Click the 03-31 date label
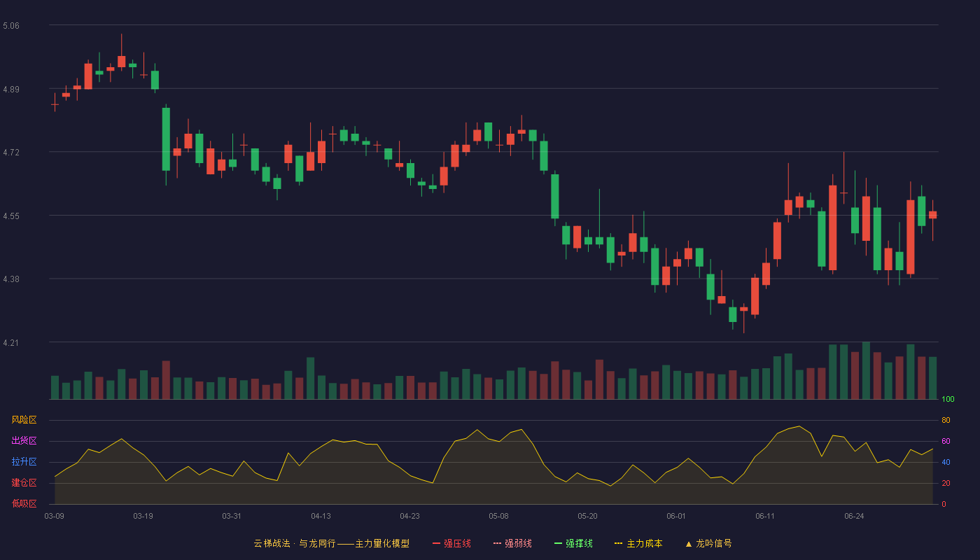 point(232,516)
